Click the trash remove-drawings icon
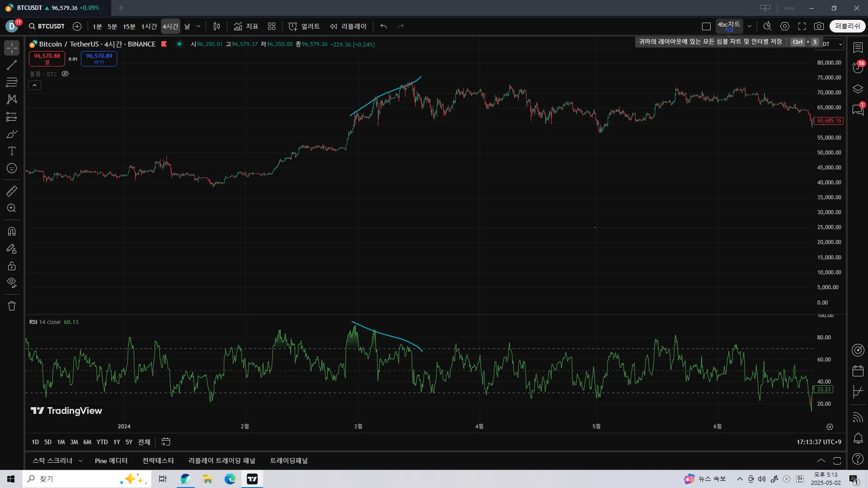 tap(12, 306)
